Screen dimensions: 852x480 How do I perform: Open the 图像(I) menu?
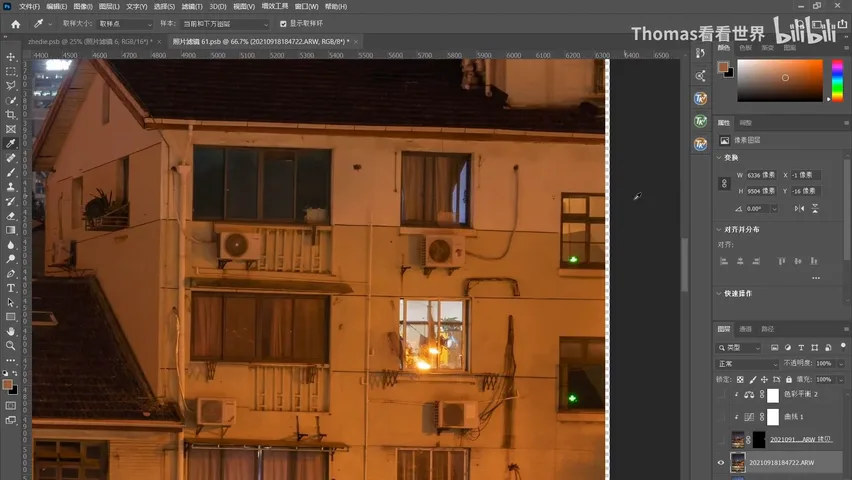[x=83, y=7]
